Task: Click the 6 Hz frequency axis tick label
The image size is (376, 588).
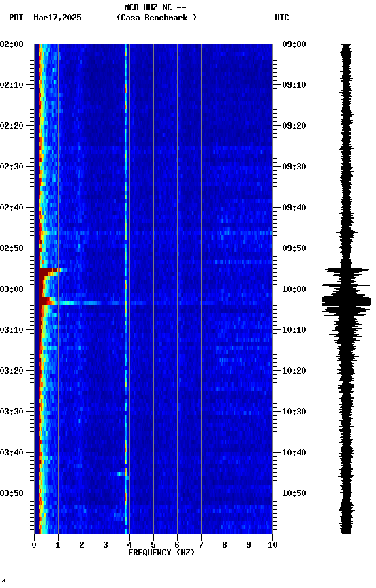Action: 177,545
